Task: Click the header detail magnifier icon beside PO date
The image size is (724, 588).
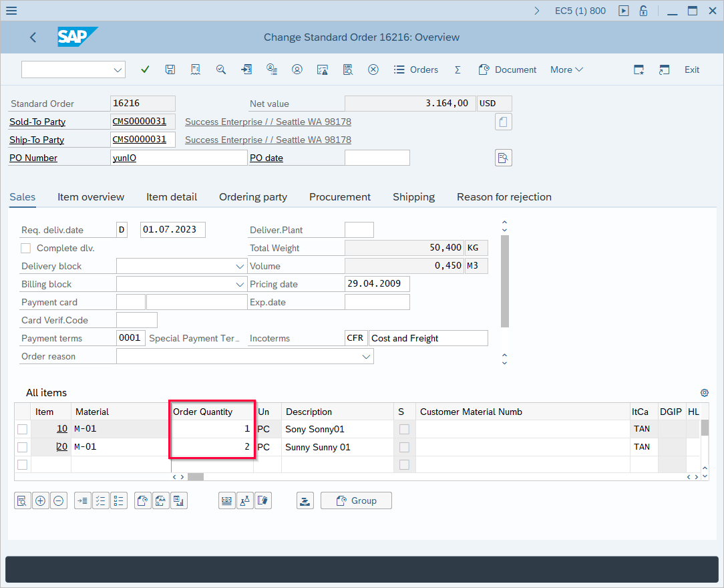Action: point(504,158)
